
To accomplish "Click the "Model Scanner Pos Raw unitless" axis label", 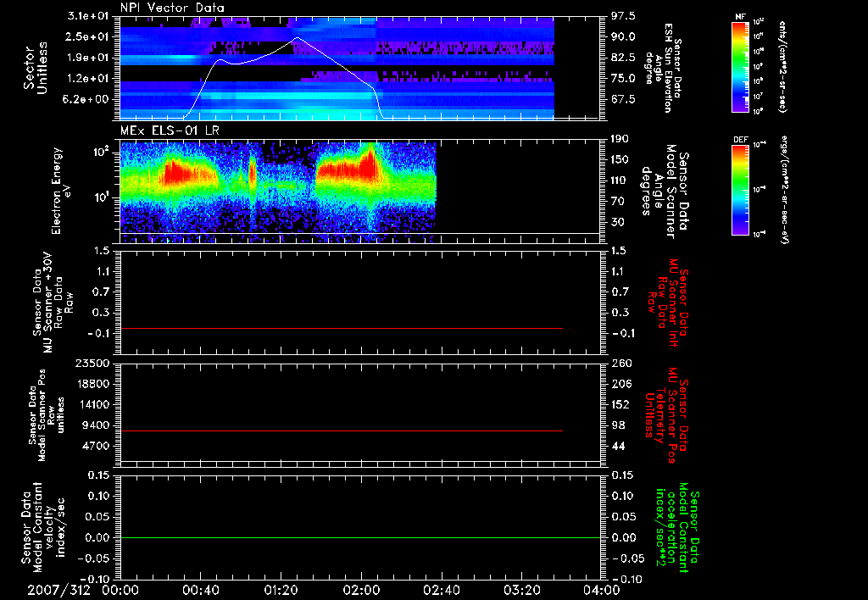I will pos(47,414).
